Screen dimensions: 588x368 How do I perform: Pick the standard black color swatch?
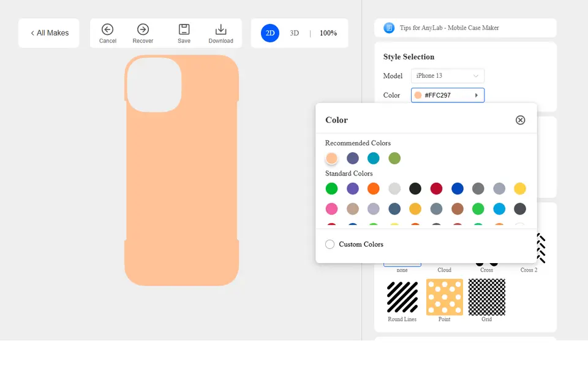(415, 188)
